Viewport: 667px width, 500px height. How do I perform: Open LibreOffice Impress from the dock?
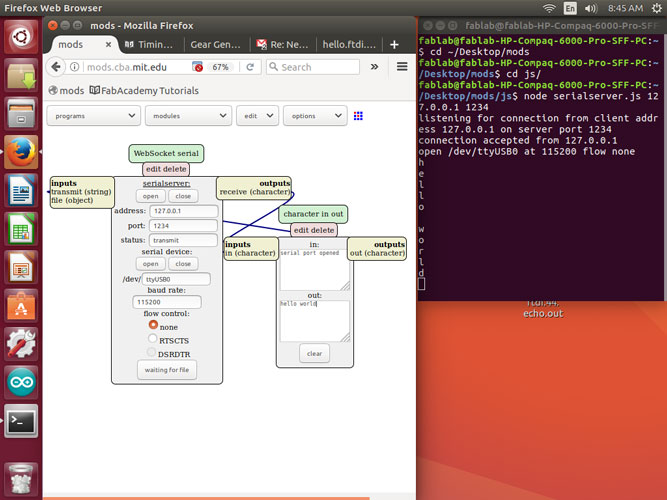click(21, 267)
